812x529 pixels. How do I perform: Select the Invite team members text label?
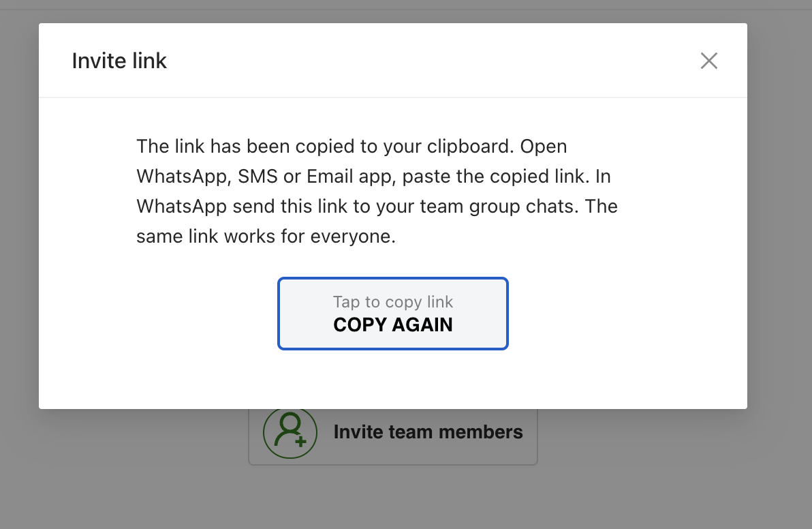tap(428, 432)
